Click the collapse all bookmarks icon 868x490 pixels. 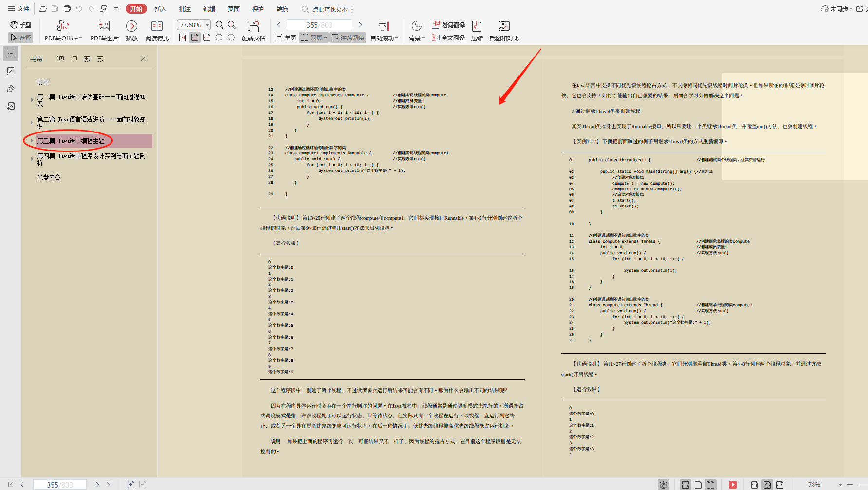[74, 59]
